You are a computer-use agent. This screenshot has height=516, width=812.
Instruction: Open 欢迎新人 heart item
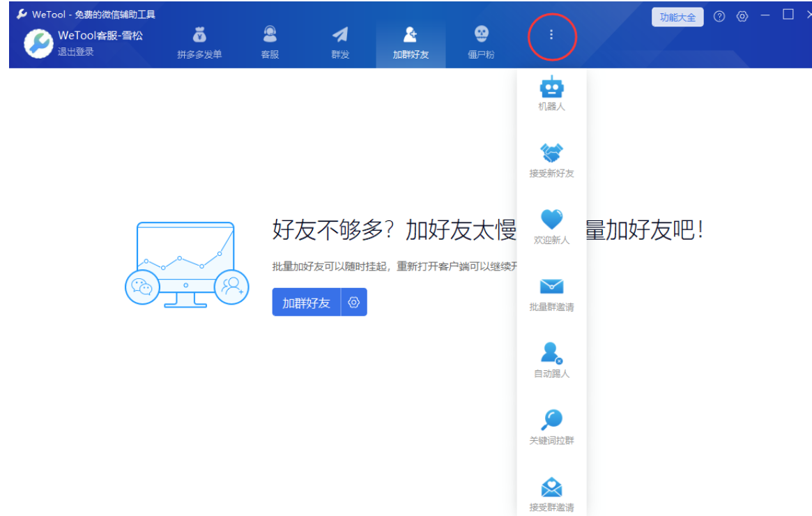tap(551, 227)
